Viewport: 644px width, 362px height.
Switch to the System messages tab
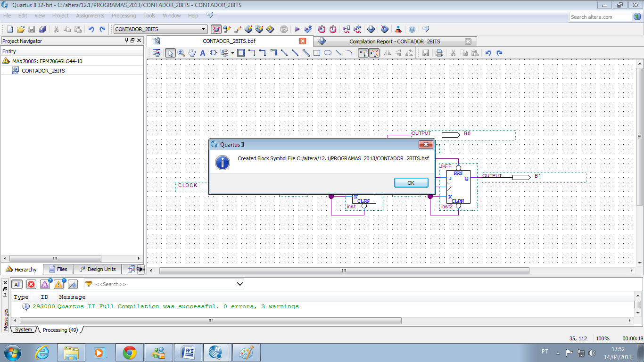(x=24, y=329)
